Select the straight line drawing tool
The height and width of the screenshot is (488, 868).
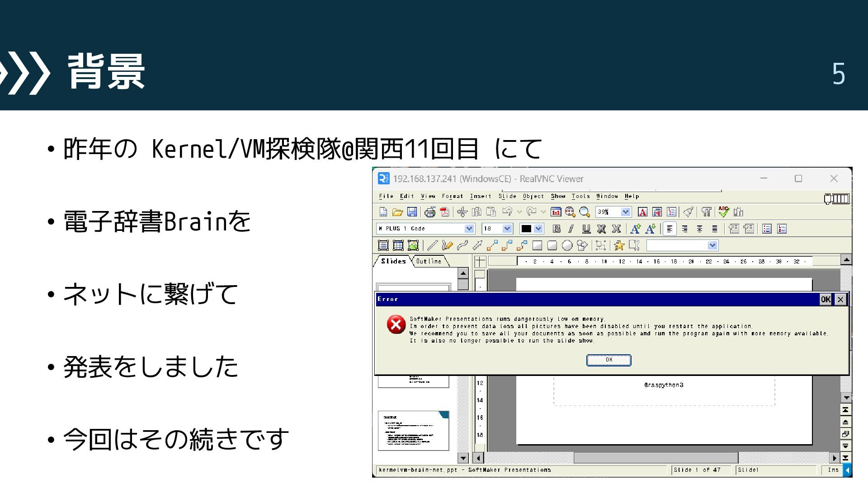(x=432, y=245)
